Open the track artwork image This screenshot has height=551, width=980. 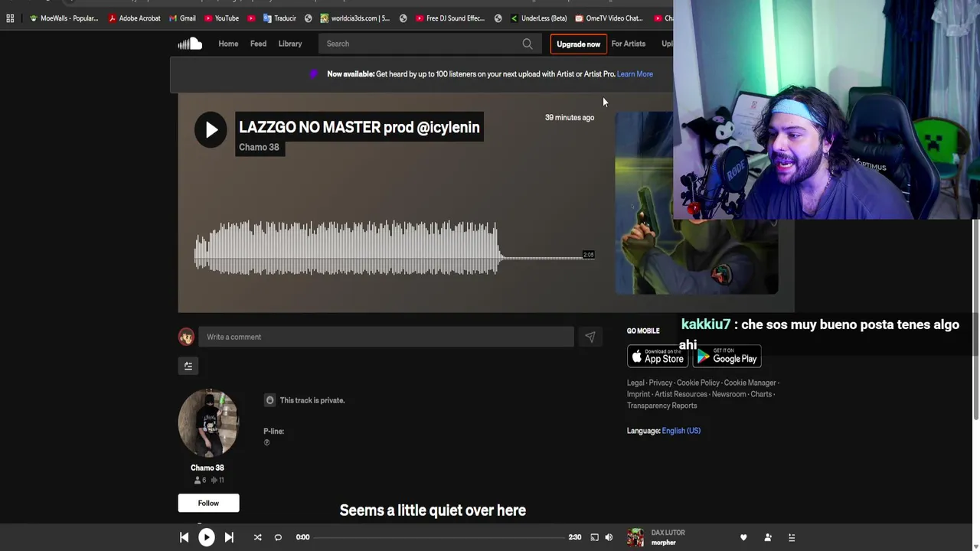pos(697,203)
